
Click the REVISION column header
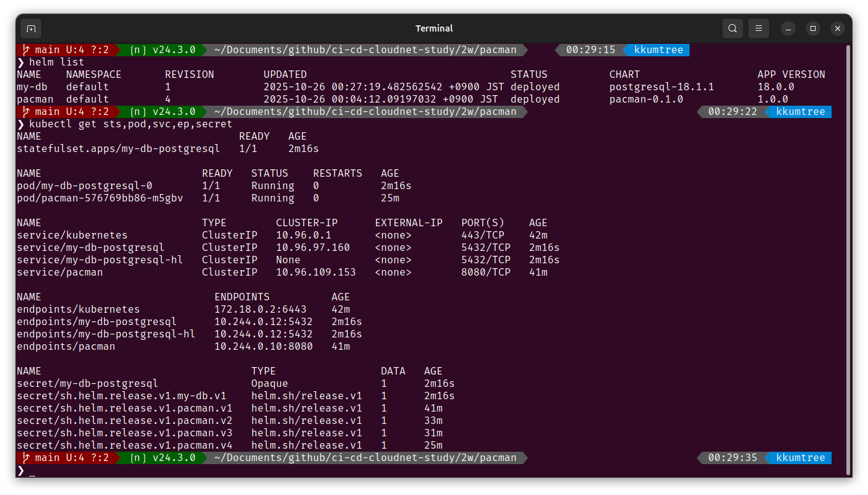pyautogui.click(x=190, y=74)
